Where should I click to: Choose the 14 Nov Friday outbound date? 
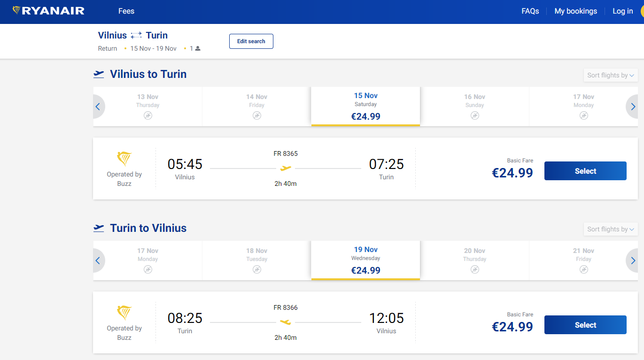[256, 107]
